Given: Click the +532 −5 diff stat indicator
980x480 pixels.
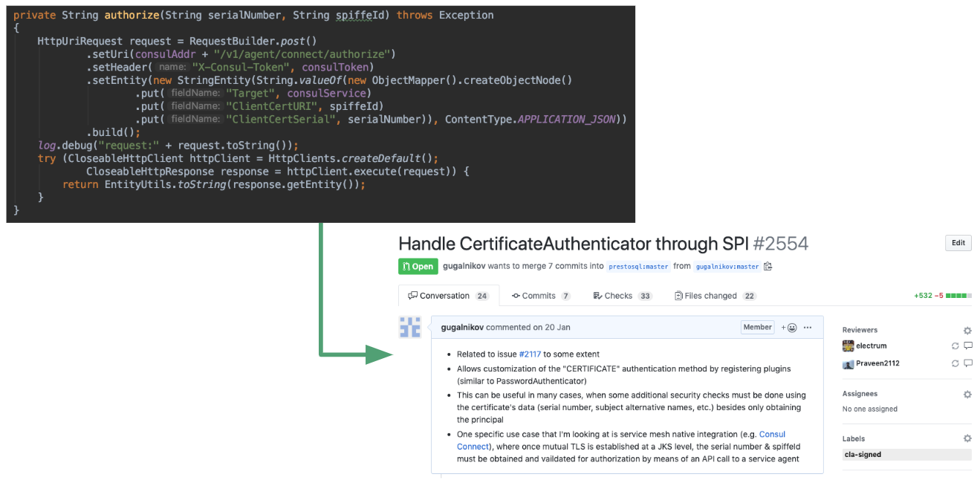Looking at the screenshot, I should point(942,296).
